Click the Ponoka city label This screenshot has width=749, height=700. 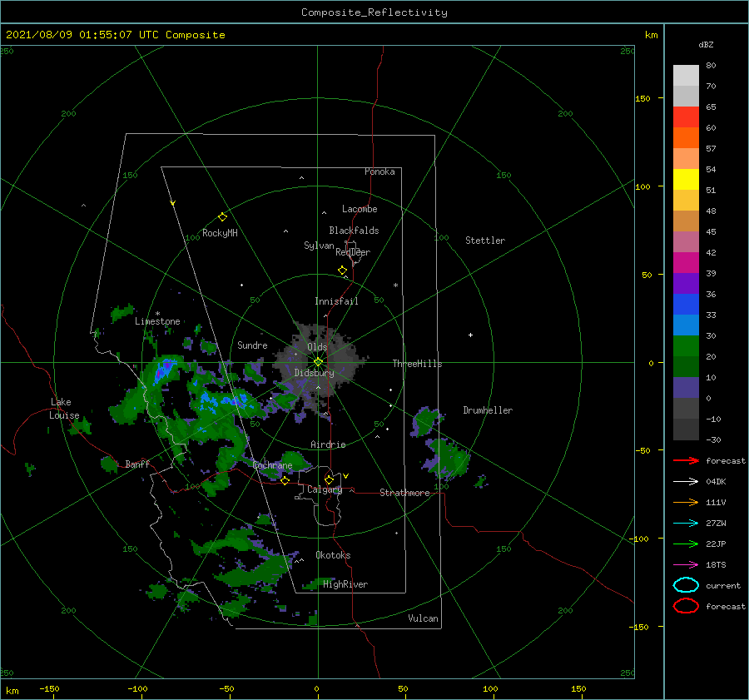point(379,171)
